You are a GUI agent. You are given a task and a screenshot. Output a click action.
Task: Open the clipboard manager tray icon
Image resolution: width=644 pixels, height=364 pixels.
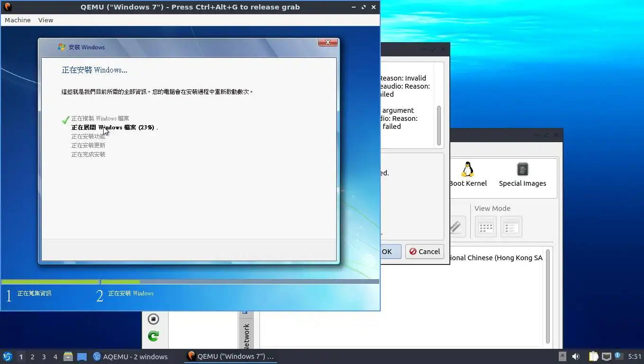tap(593, 356)
